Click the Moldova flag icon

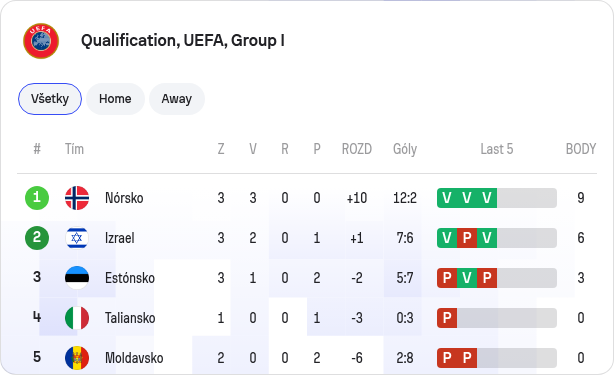[x=77, y=358]
